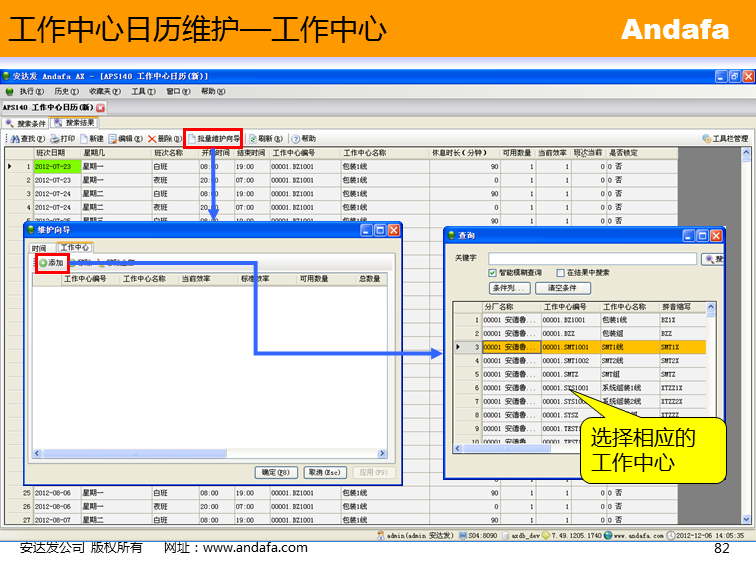The width and height of the screenshot is (756, 567).
Task: Click the 关键字 keyword input field
Action: [x=592, y=259]
